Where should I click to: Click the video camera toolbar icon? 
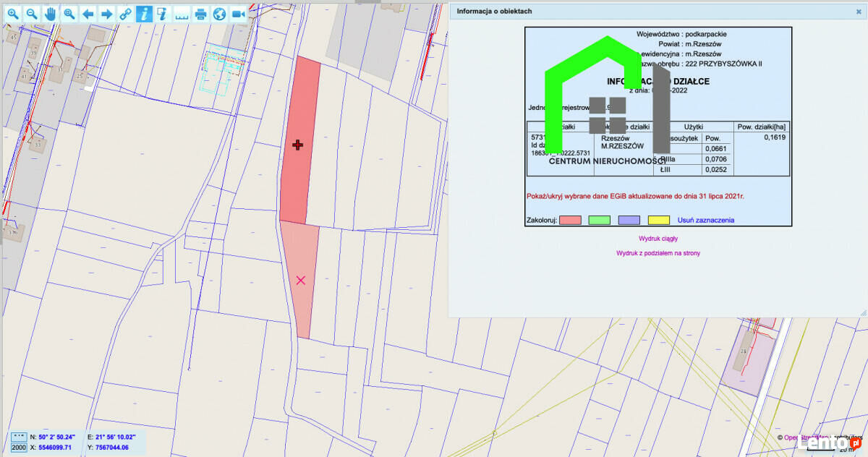click(239, 14)
